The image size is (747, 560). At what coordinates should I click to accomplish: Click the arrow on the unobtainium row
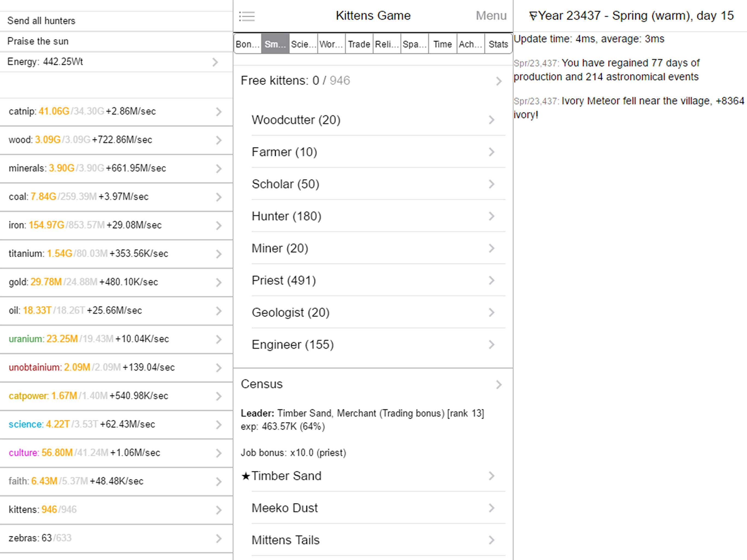coord(218,368)
